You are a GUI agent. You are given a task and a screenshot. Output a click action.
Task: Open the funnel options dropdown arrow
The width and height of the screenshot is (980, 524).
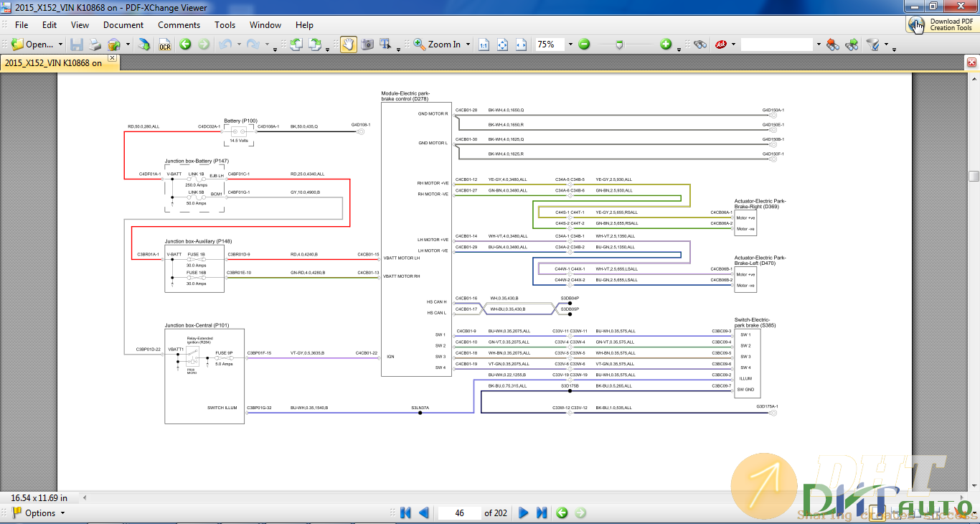click(886, 45)
